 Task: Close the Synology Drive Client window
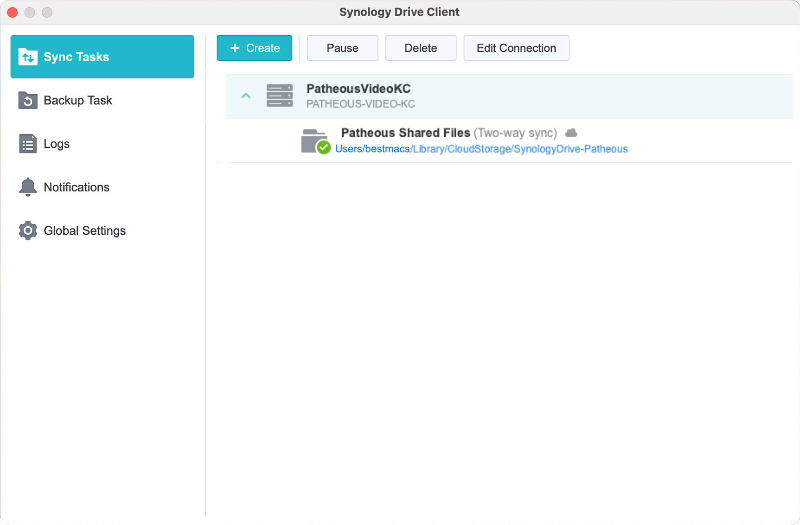pos(12,12)
